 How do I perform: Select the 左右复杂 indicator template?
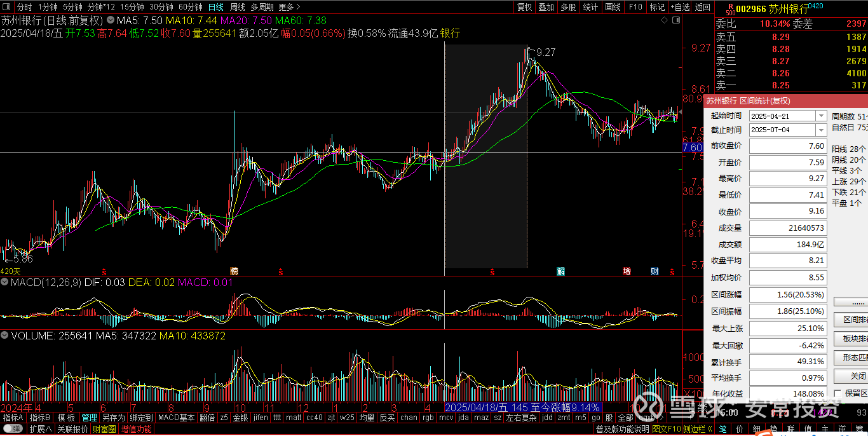pos(522,418)
